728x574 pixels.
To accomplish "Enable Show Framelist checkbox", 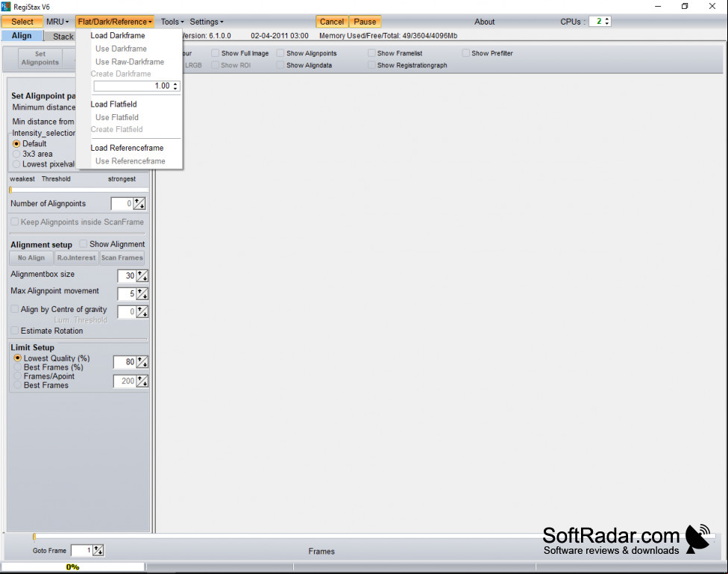I will click(x=371, y=53).
